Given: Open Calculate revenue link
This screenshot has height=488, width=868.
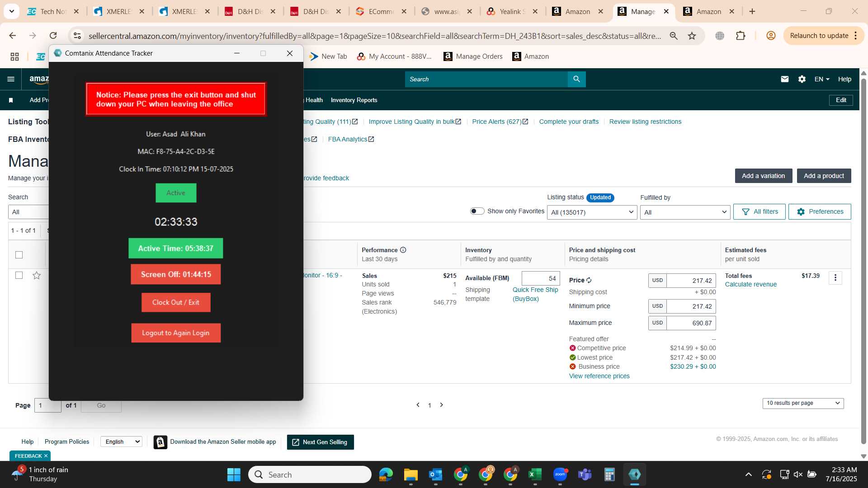Looking at the screenshot, I should pos(750,284).
